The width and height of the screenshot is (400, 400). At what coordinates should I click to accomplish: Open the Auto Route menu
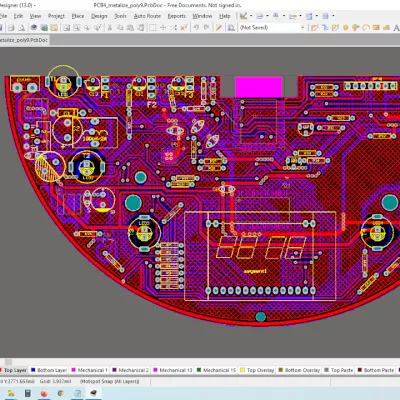click(x=147, y=16)
